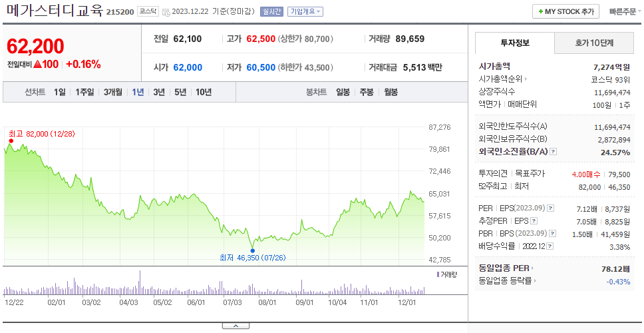Click the 외국인소진율 value 24.57%

click(615, 153)
